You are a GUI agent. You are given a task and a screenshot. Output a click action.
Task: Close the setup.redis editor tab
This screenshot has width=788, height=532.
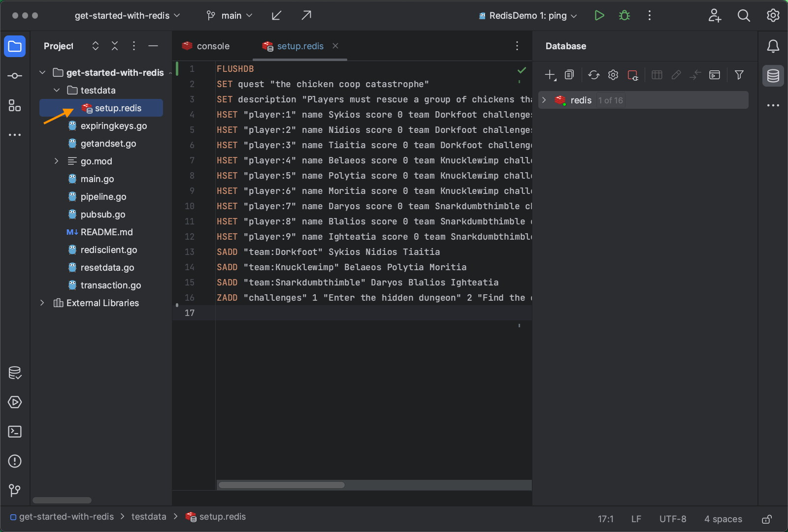[335, 46]
